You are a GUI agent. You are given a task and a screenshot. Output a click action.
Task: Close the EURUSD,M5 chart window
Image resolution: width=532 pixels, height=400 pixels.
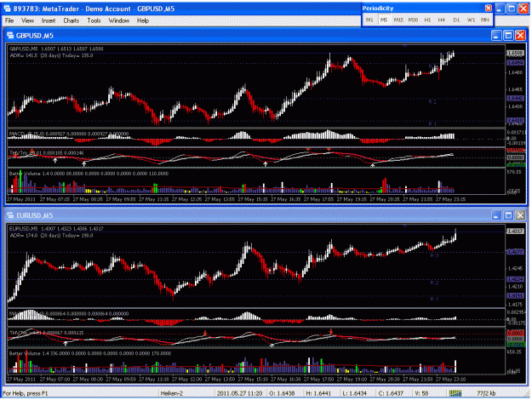click(520, 215)
